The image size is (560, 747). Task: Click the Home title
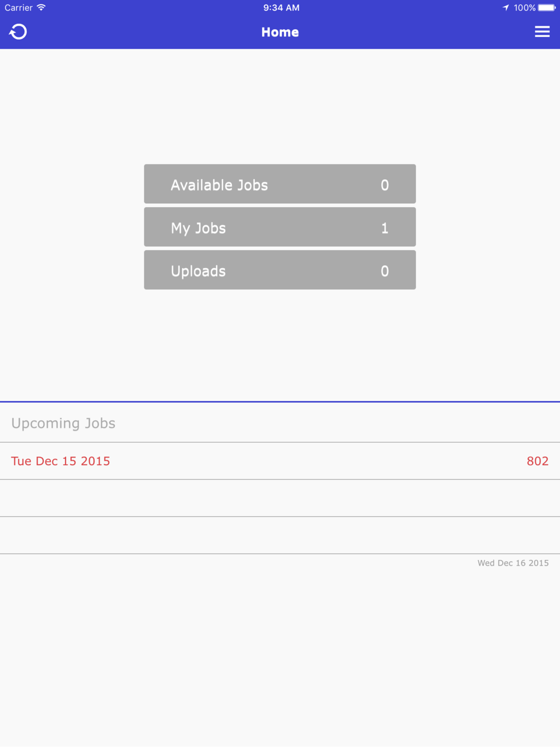[280, 32]
